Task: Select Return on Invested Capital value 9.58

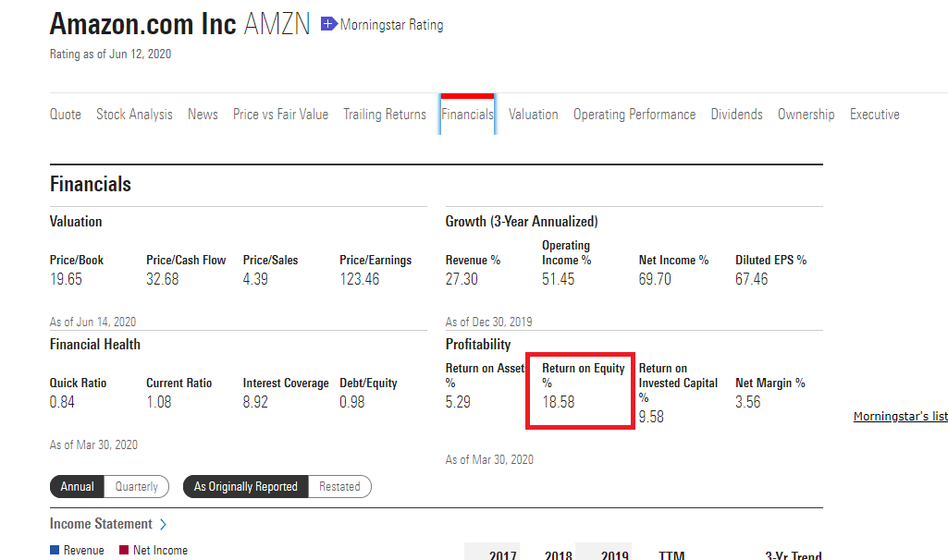Action: coord(651,417)
